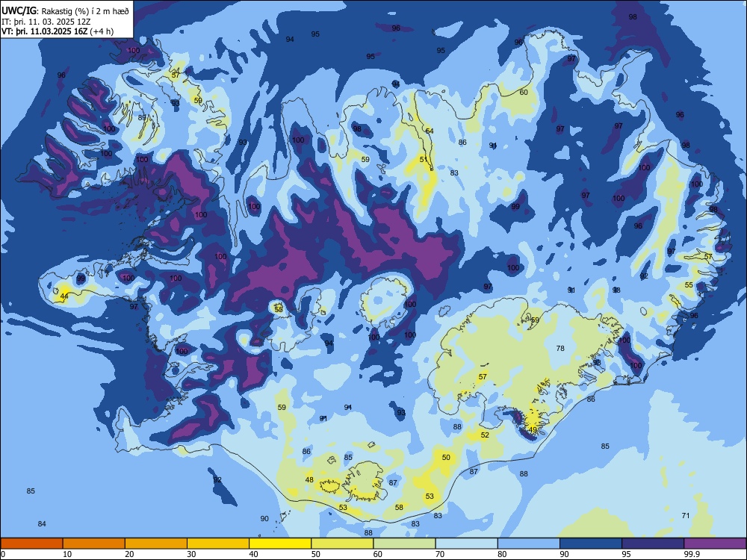The width and height of the screenshot is (747, 560).
Task: Click the pale yellow 50–60 legend swatch
Action: pos(342,544)
